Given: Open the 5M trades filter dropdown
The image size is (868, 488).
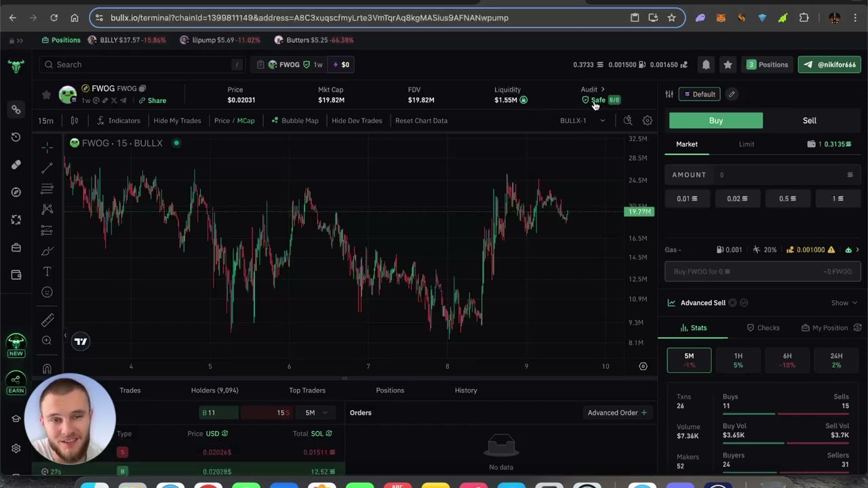Looking at the screenshot, I should click(x=315, y=413).
